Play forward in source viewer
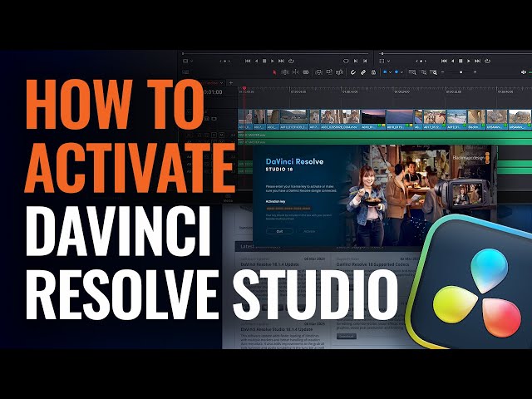This screenshot has width=532, height=399. pyautogui.click(x=273, y=61)
